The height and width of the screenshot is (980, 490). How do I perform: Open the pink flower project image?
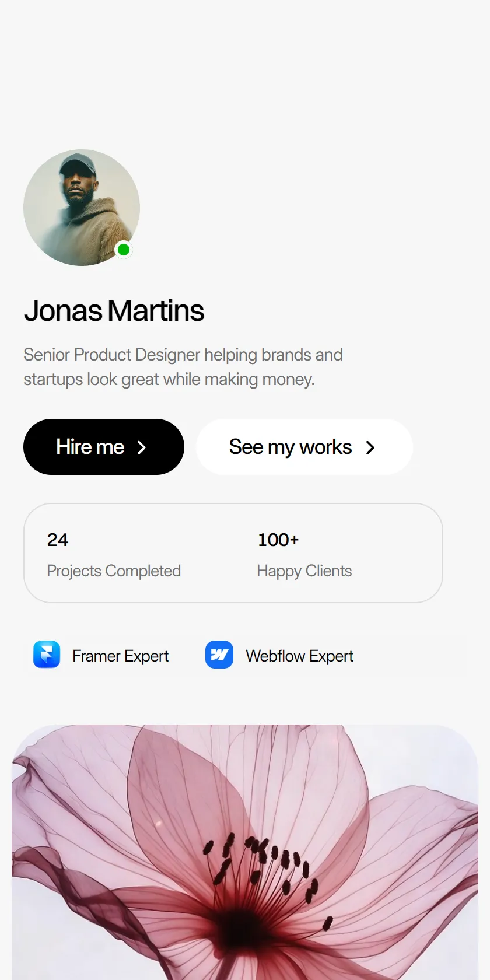pos(245,852)
